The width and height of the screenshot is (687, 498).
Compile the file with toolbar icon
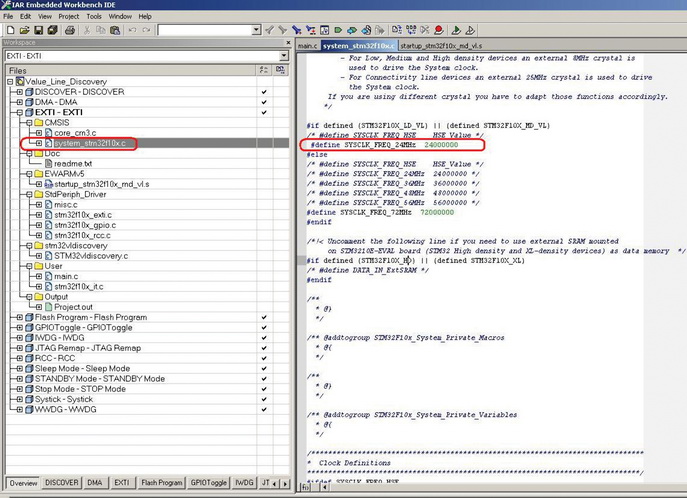(x=397, y=30)
